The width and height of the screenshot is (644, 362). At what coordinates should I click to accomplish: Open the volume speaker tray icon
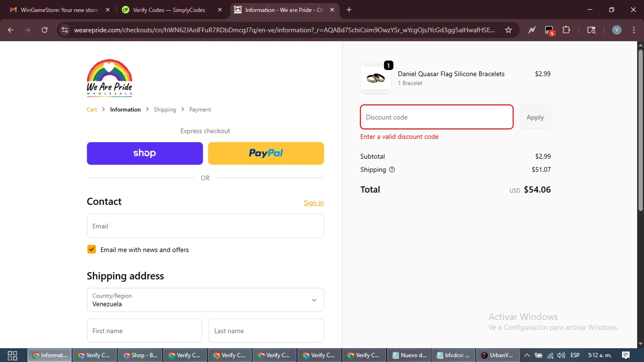(x=561, y=356)
